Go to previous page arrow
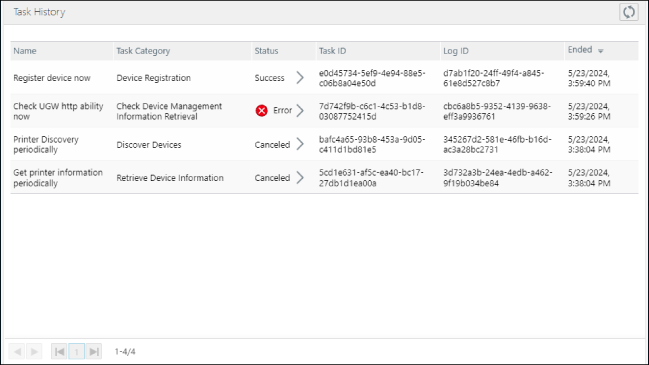 [x=17, y=352]
